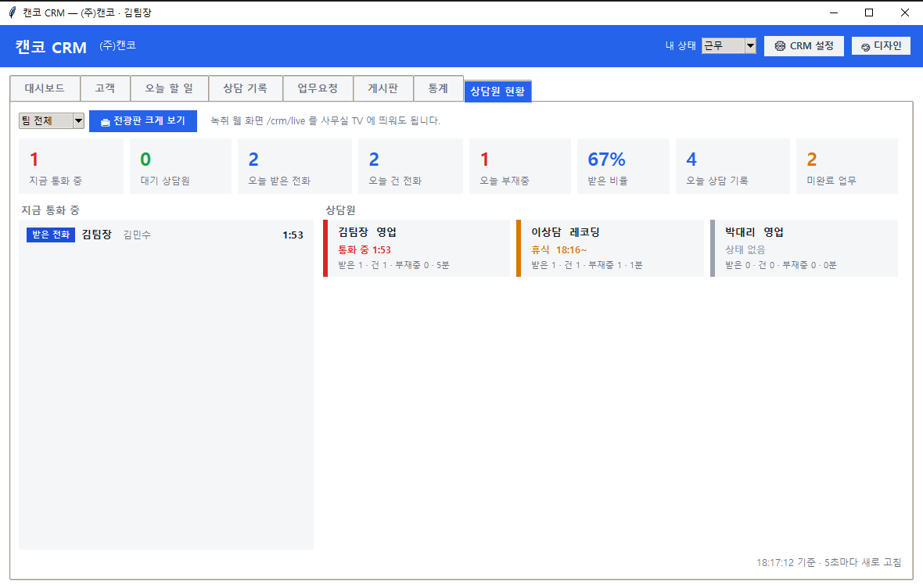Screen dimensions: 923x588
Task: Click the 지금 통화 중 stat card
Action: point(71,166)
